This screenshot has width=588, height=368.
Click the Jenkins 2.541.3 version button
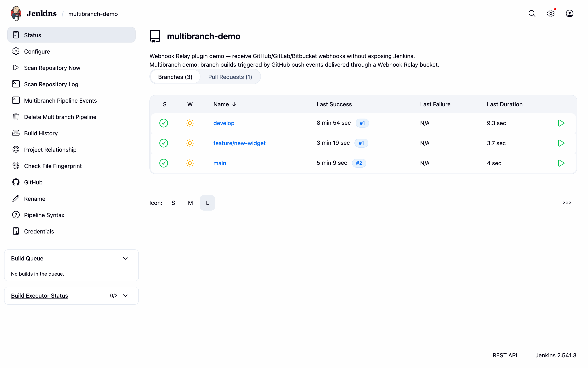556,355
